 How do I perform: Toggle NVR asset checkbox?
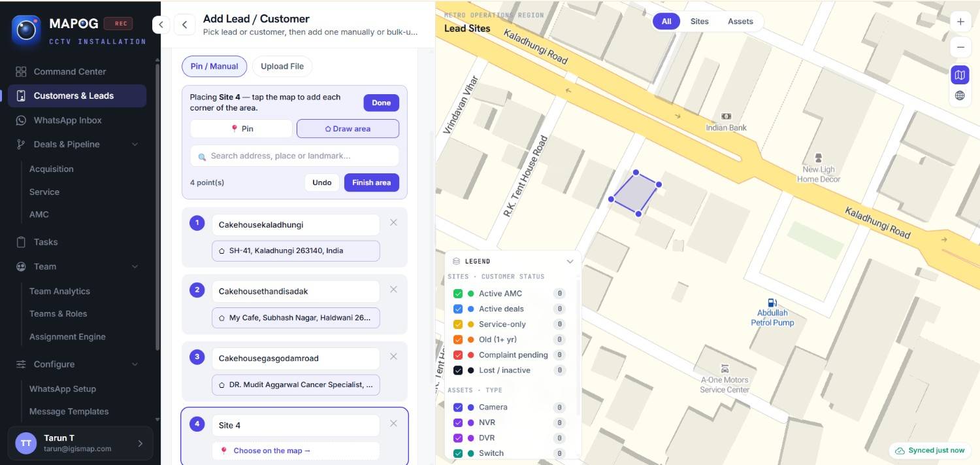pos(458,422)
